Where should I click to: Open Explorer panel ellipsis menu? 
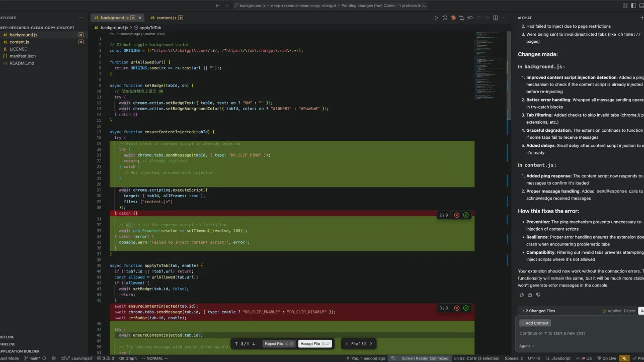click(x=81, y=18)
